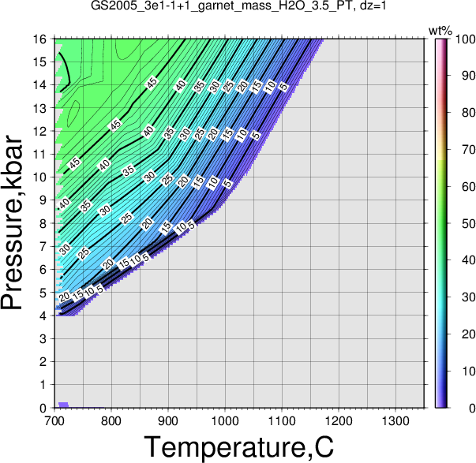Click the small purple patch near 0 kbar
This screenshot has width=476, height=463.
pos(63,405)
